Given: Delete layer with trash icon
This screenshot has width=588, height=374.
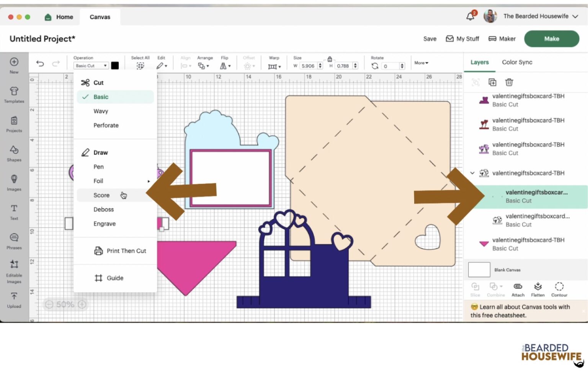Looking at the screenshot, I should 509,82.
